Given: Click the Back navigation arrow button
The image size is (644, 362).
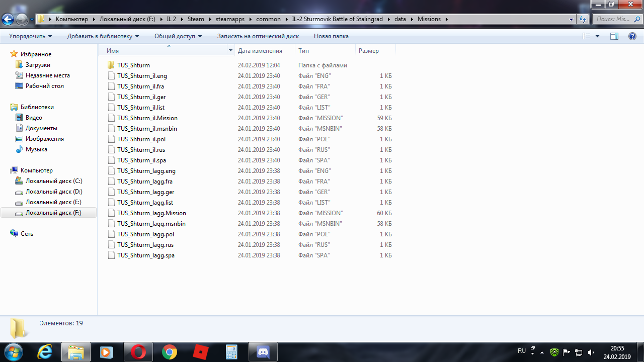Looking at the screenshot, I should pos(8,20).
